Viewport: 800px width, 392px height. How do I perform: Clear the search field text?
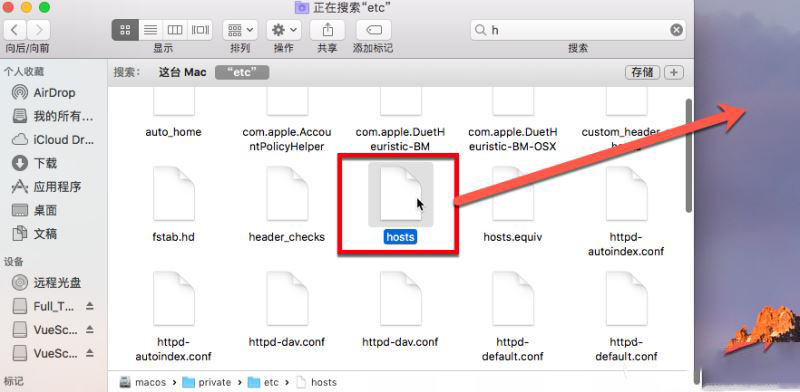point(677,30)
